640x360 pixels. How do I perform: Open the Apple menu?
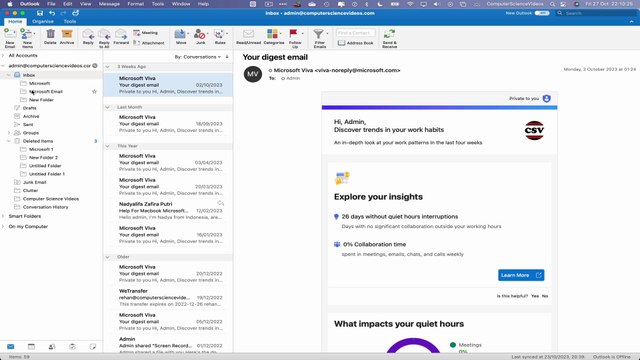click(x=9, y=4)
